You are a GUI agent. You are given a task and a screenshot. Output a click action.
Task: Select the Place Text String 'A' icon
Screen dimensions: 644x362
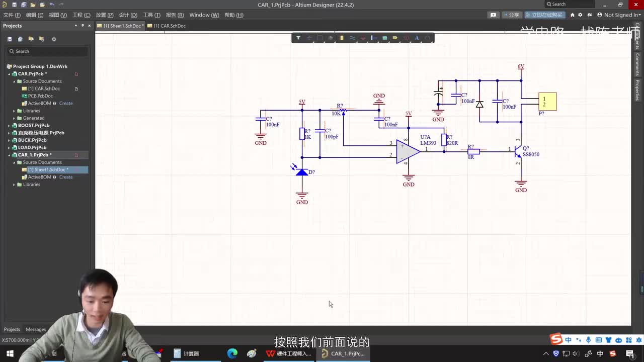(417, 38)
